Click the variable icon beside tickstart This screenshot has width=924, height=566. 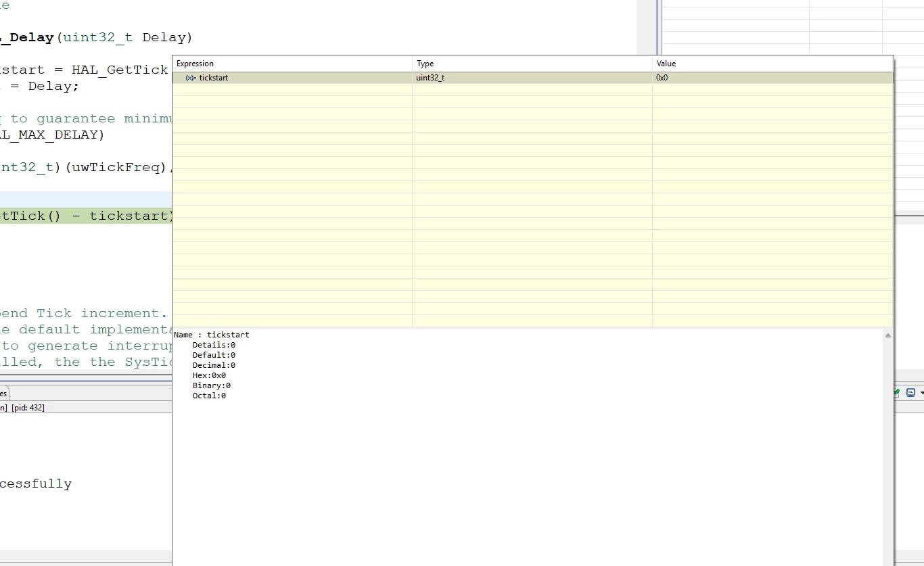(191, 78)
